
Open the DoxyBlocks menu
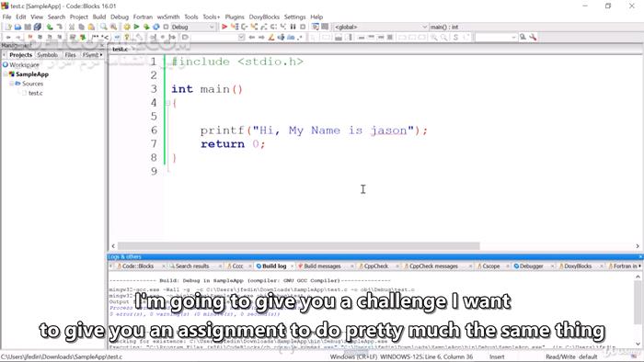click(x=264, y=17)
